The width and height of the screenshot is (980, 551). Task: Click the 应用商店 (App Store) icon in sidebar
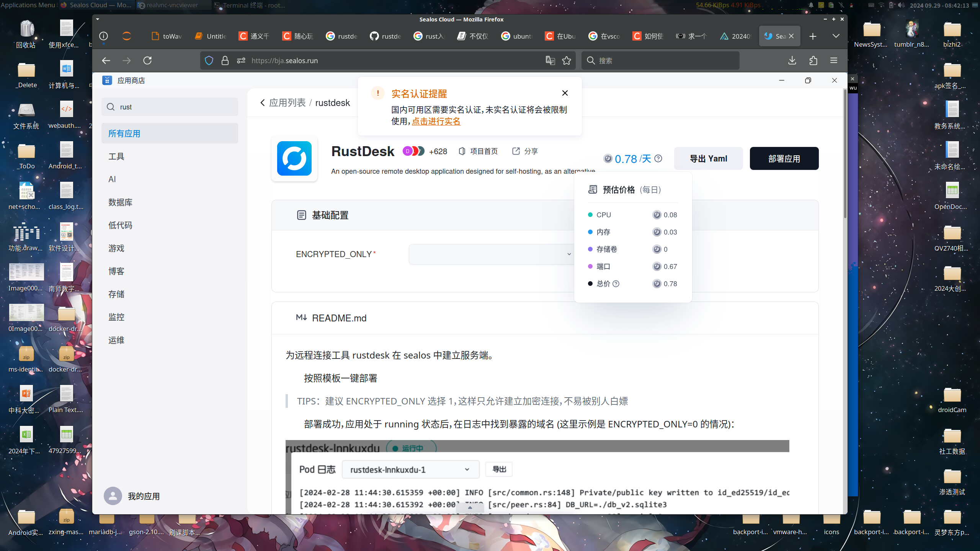tap(108, 80)
